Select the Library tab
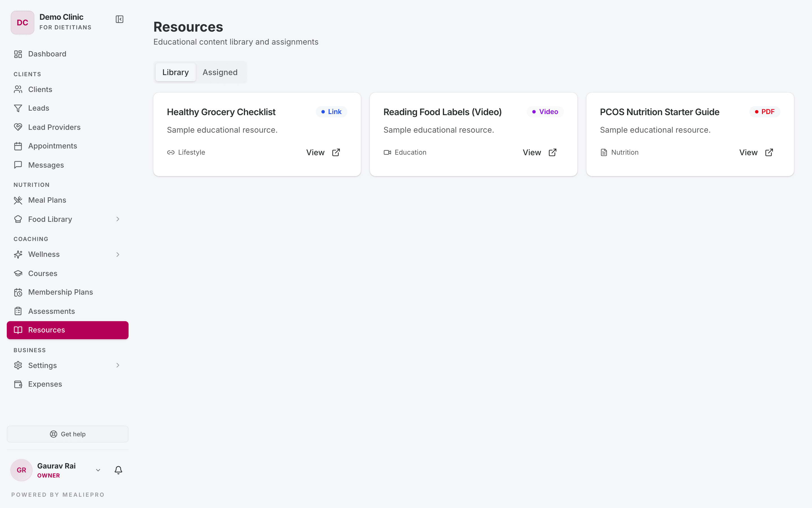Viewport: 812px width, 508px height. click(x=175, y=72)
